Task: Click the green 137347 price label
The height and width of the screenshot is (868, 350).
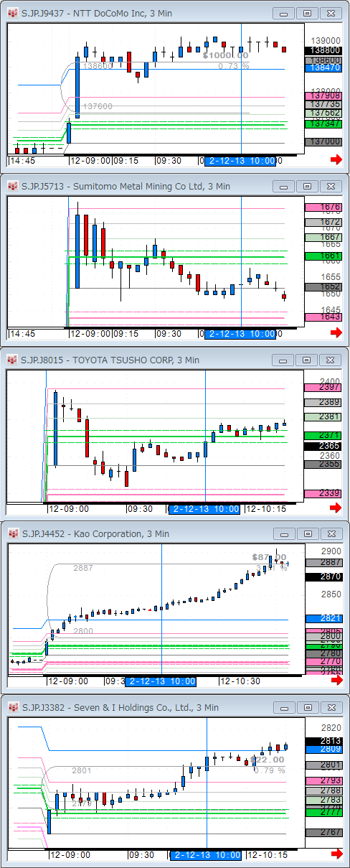Action: pyautogui.click(x=323, y=123)
